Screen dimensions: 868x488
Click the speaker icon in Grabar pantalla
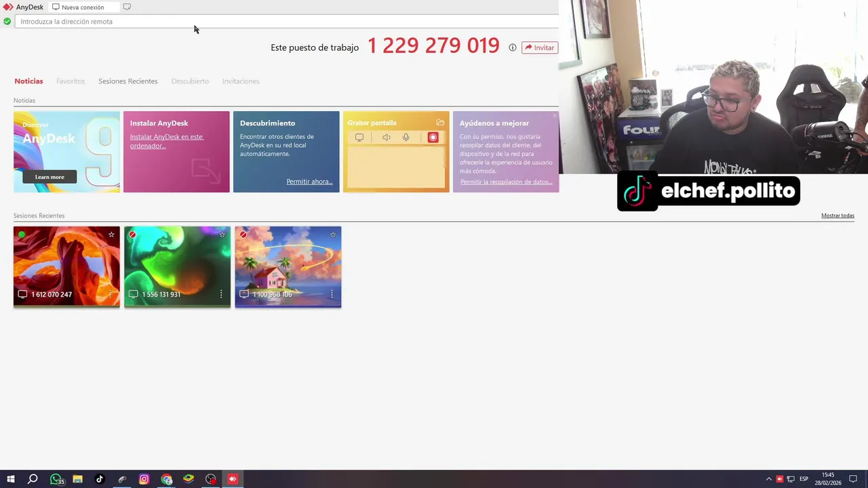point(386,138)
